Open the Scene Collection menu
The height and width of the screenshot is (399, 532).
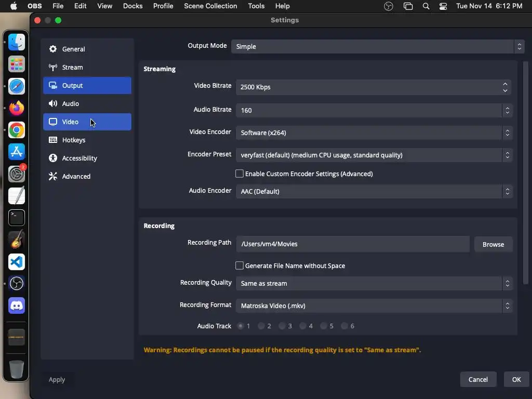point(210,6)
